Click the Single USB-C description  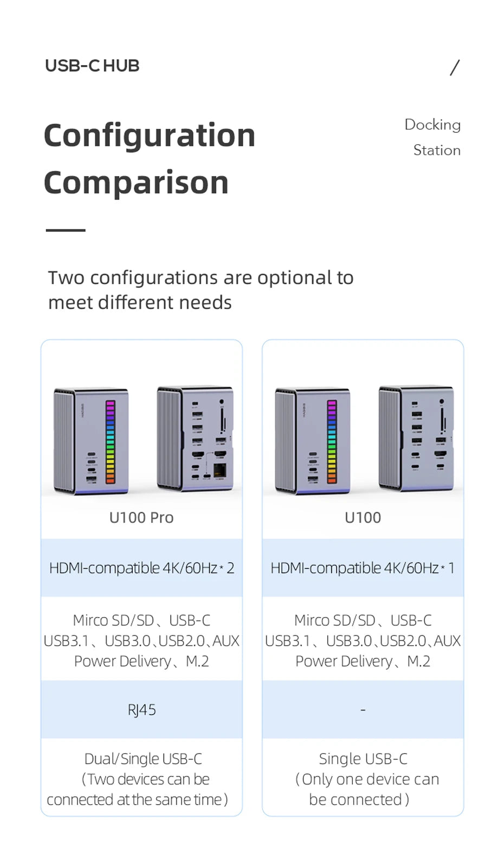(x=363, y=779)
